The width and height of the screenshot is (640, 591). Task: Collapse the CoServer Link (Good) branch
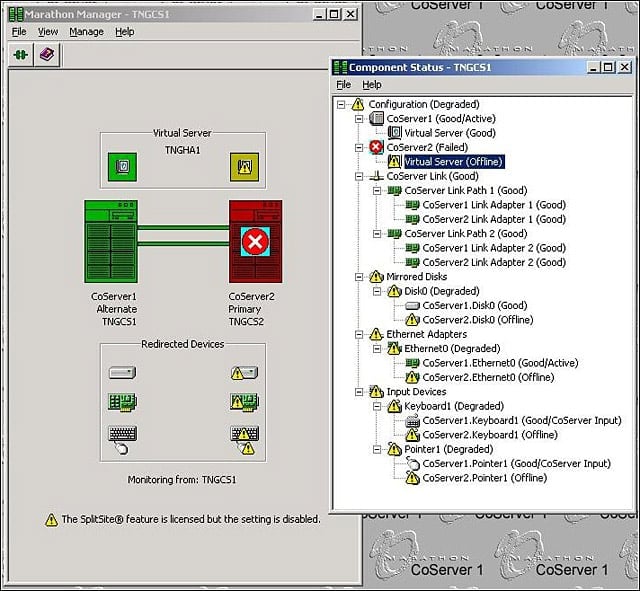[359, 176]
